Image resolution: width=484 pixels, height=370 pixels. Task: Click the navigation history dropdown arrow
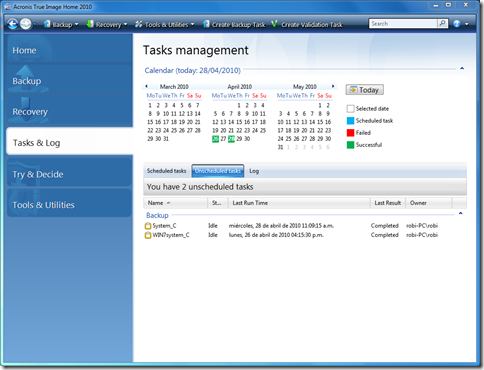tap(35, 24)
